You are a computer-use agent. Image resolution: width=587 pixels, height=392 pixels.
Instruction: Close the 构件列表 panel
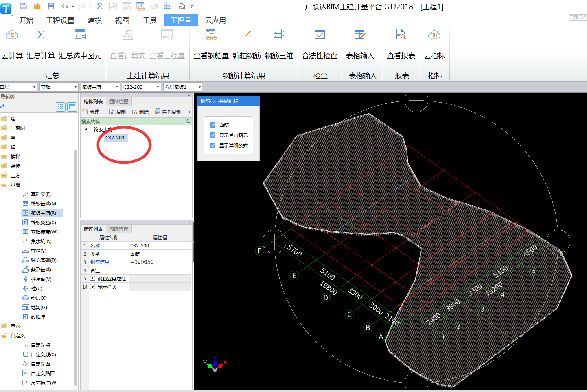point(189,95)
